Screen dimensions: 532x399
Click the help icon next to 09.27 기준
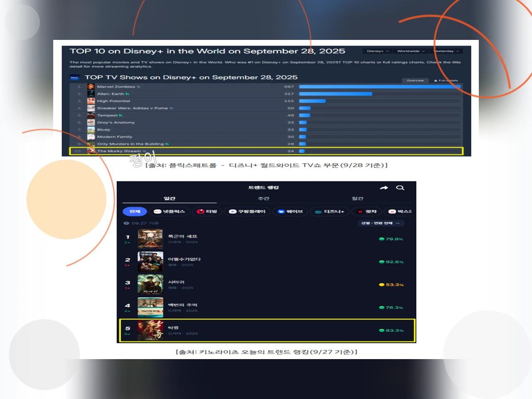click(x=127, y=223)
